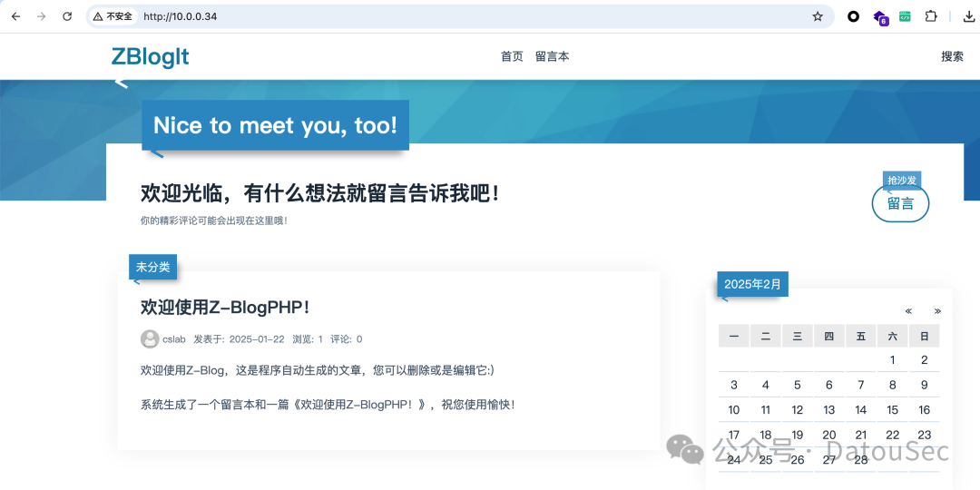Screen dimensions: 980x490
Task: Select day 9 in the calendar
Action: tap(925, 385)
